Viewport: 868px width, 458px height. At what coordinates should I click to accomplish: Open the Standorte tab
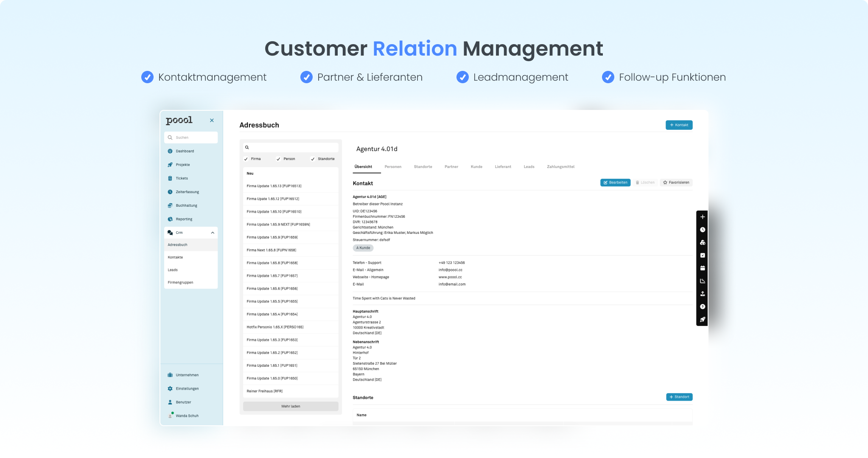coord(423,167)
